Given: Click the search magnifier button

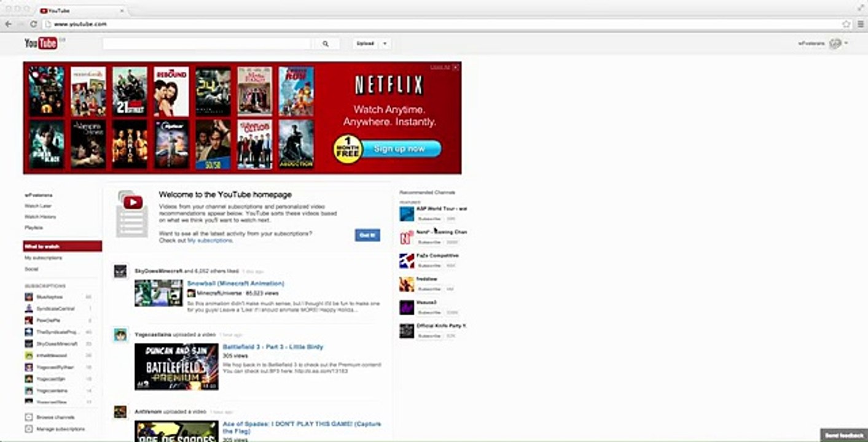Looking at the screenshot, I should 326,44.
